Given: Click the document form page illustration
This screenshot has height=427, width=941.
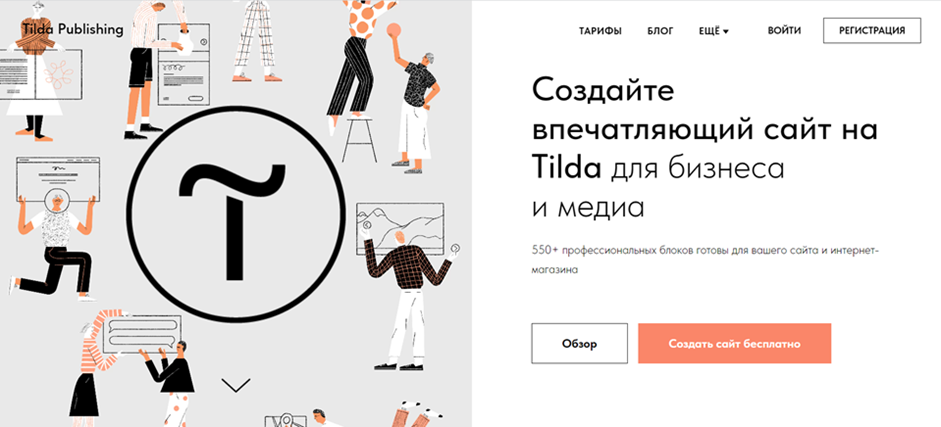Looking at the screenshot, I should 184,64.
